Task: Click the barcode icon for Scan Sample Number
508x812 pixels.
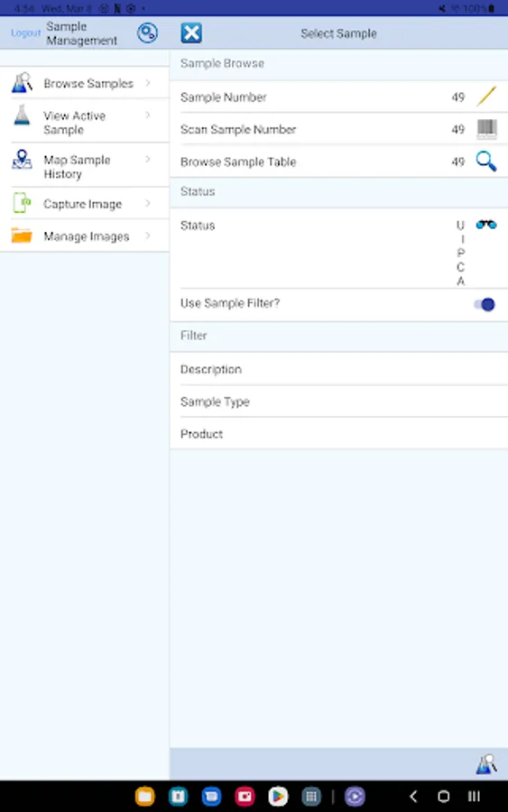Action: (486, 129)
